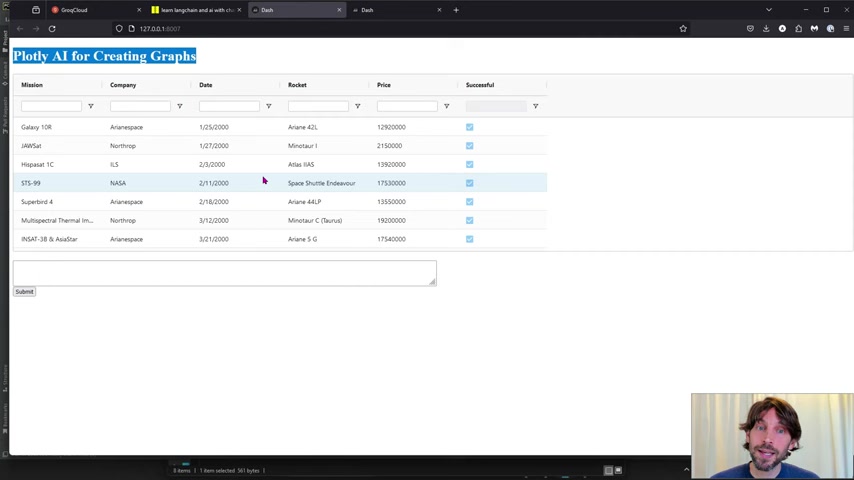The image size is (854, 480).
Task: Open the Mission column filter icon
Action: pos(91,106)
